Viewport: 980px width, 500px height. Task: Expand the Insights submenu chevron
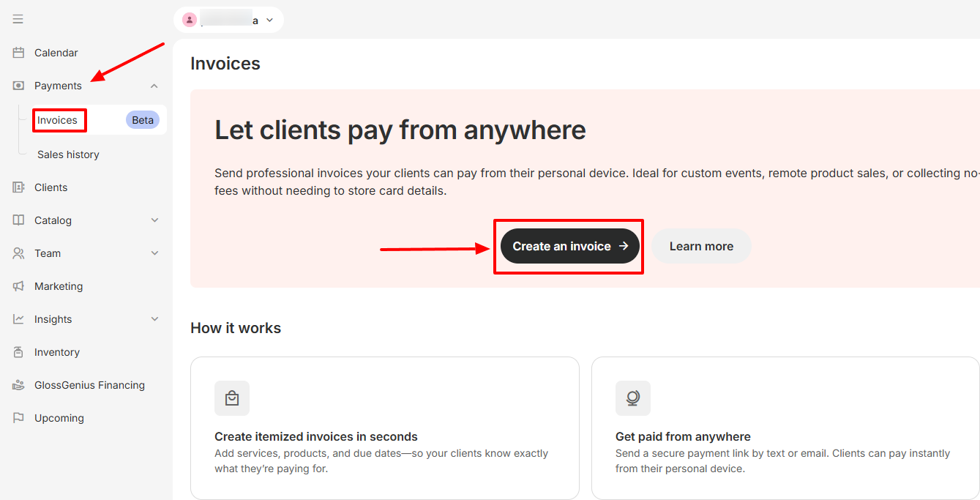[x=154, y=319]
